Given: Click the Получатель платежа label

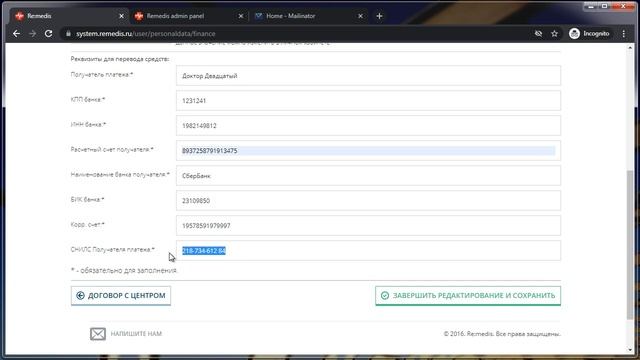Looking at the screenshot, I should coord(102,75).
